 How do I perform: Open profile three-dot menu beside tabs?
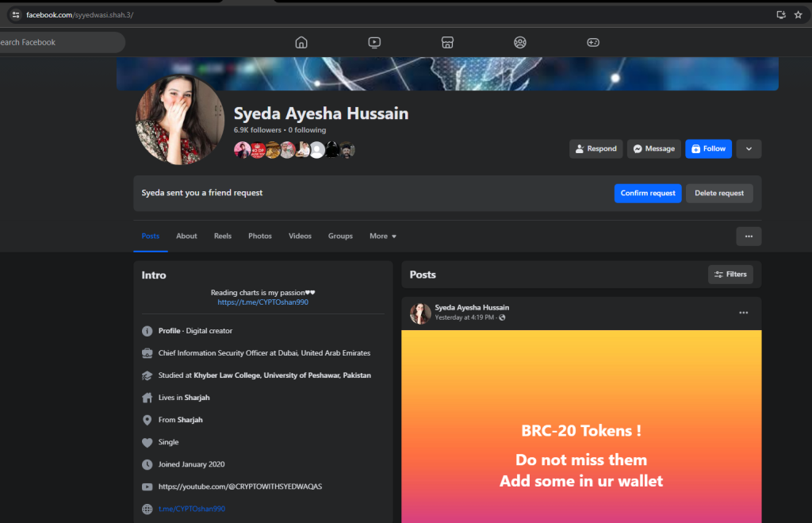point(749,237)
